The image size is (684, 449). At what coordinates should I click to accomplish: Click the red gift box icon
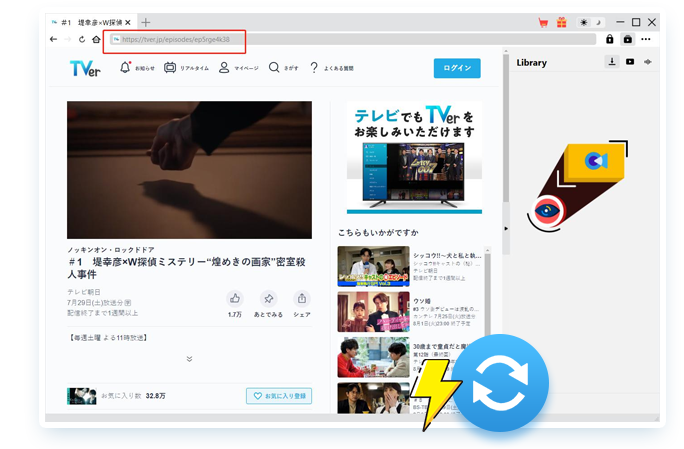pos(561,22)
